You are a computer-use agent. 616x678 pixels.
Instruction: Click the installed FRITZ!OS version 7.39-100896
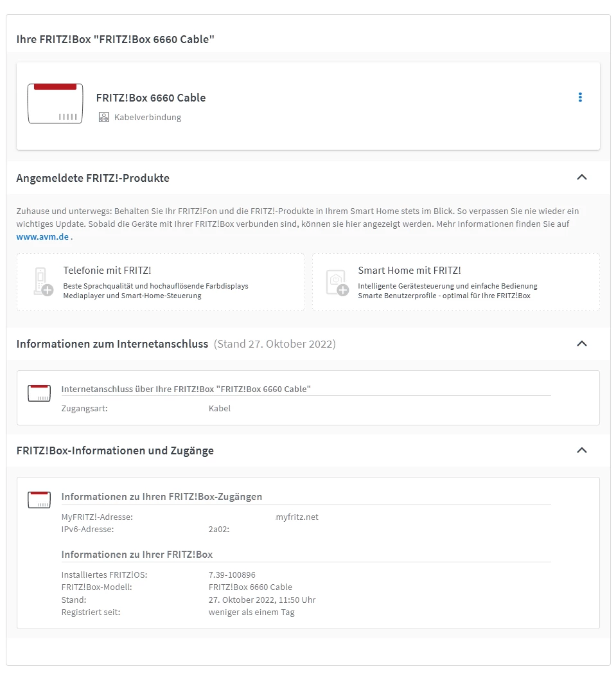tap(232, 575)
